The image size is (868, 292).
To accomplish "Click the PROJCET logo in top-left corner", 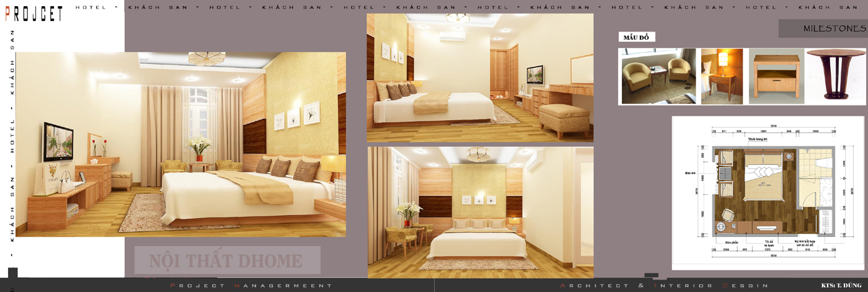I will [33, 13].
